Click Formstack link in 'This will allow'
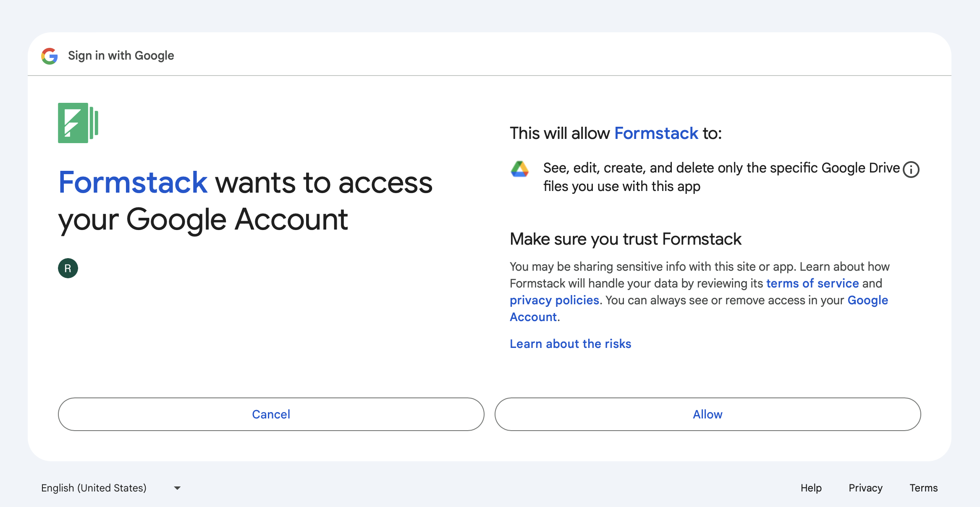This screenshot has width=980, height=507. 656,133
